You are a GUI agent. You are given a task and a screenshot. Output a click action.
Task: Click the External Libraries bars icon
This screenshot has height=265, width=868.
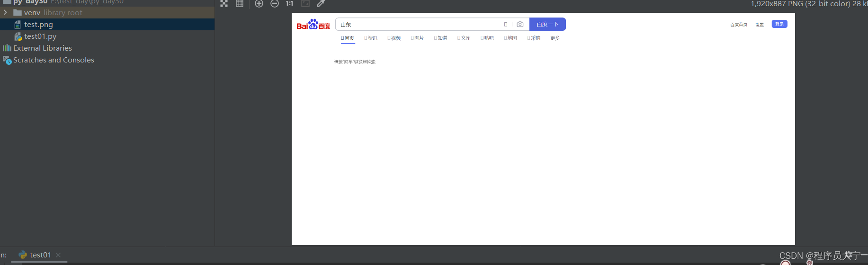7,48
